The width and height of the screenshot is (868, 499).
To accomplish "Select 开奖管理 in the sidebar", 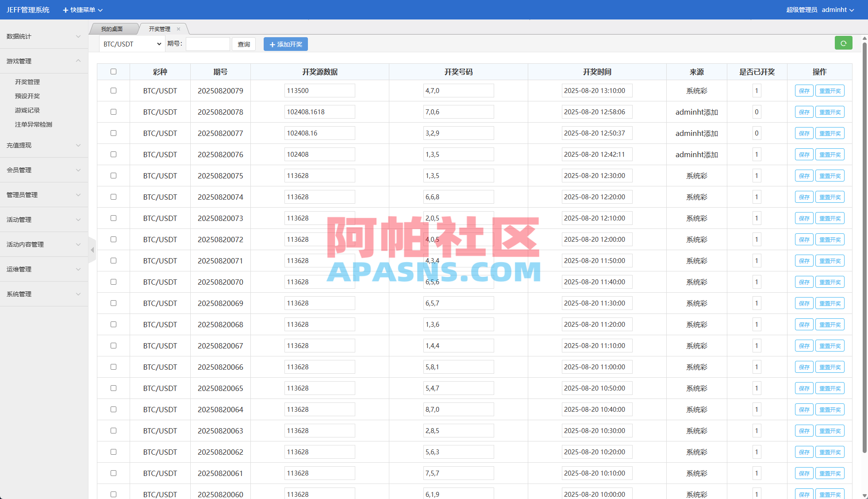I will click(x=27, y=82).
